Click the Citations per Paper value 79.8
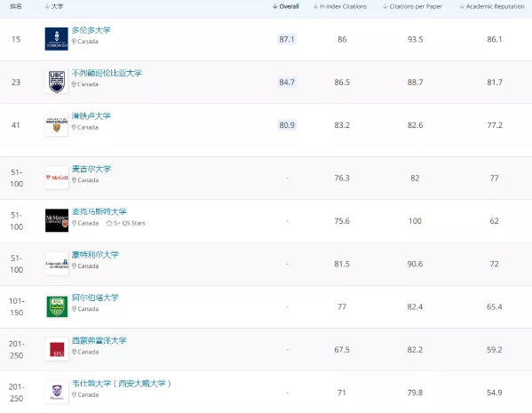The width and height of the screenshot is (532, 413). pyautogui.click(x=415, y=393)
